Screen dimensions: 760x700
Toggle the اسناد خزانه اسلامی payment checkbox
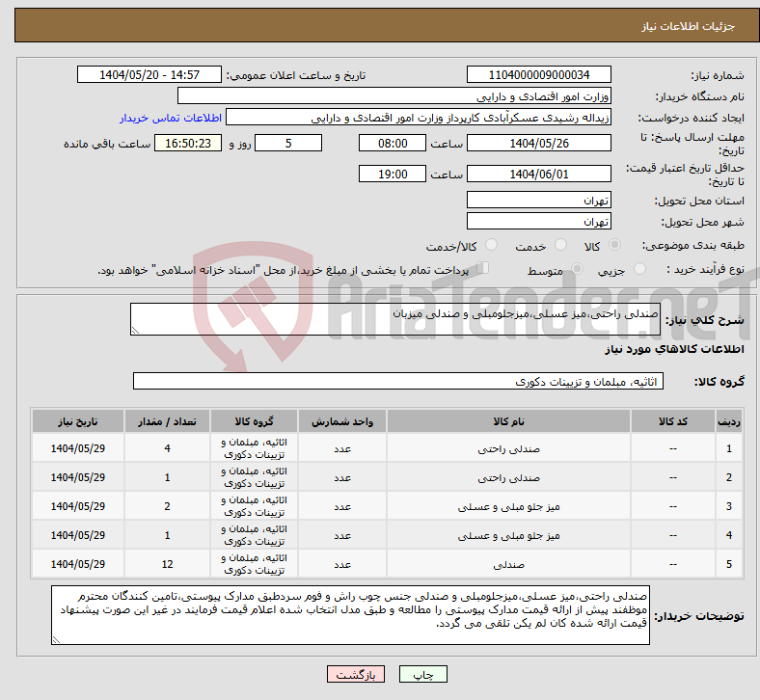[x=483, y=270]
